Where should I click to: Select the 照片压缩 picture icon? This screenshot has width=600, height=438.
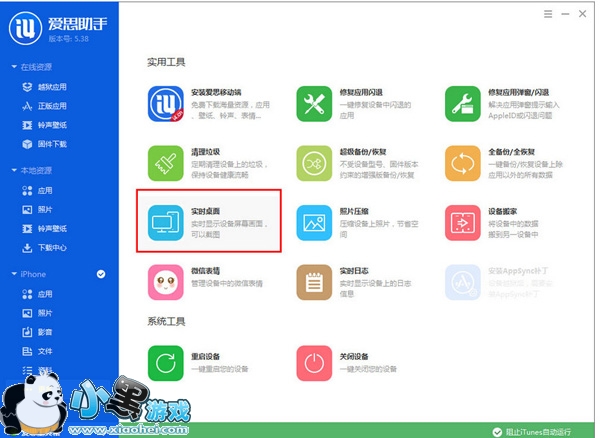pyautogui.click(x=314, y=223)
